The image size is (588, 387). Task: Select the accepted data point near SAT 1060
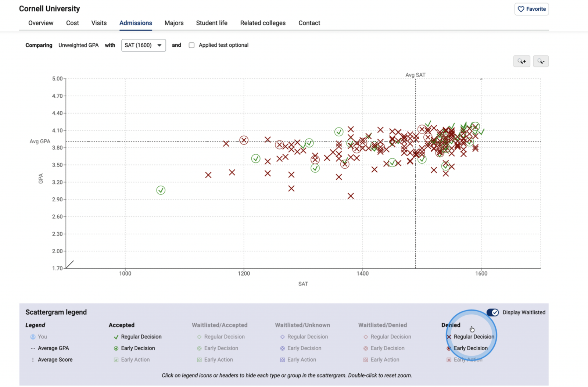[161, 190]
